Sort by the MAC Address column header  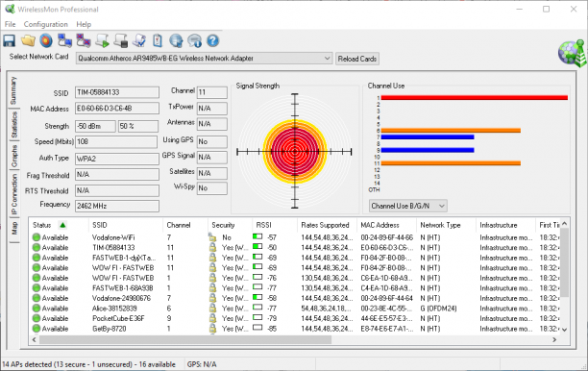pos(386,225)
